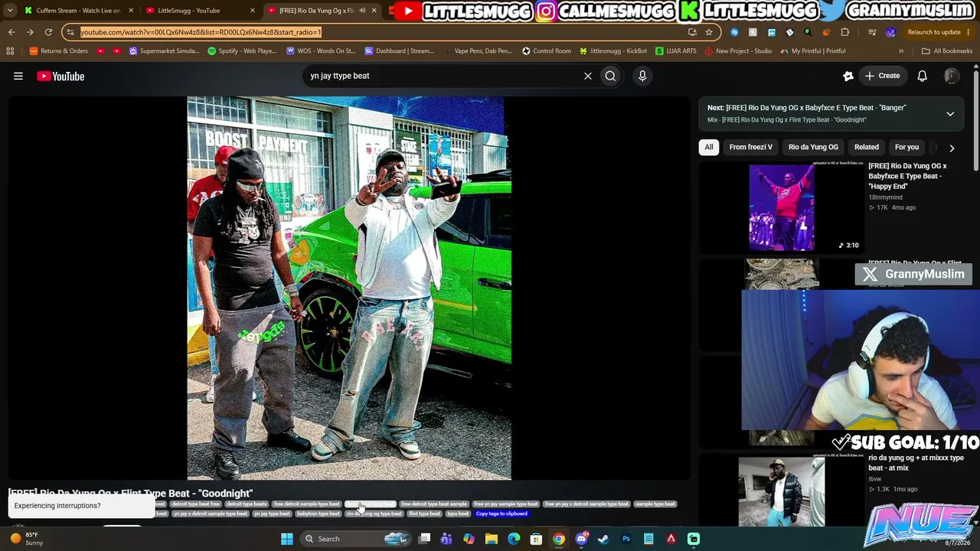The width and height of the screenshot is (980, 551).
Task: Open the LUAR ARTS bookmark
Action: [x=676, y=51]
